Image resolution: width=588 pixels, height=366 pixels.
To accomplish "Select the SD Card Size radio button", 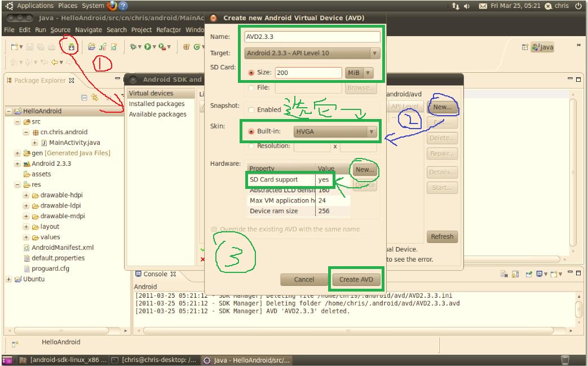I will point(251,73).
